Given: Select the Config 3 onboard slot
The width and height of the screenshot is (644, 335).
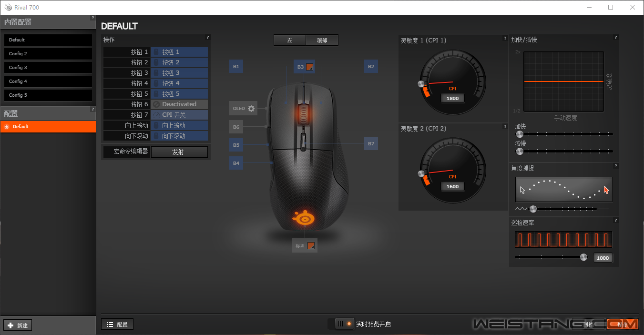Looking at the screenshot, I should (x=48, y=68).
